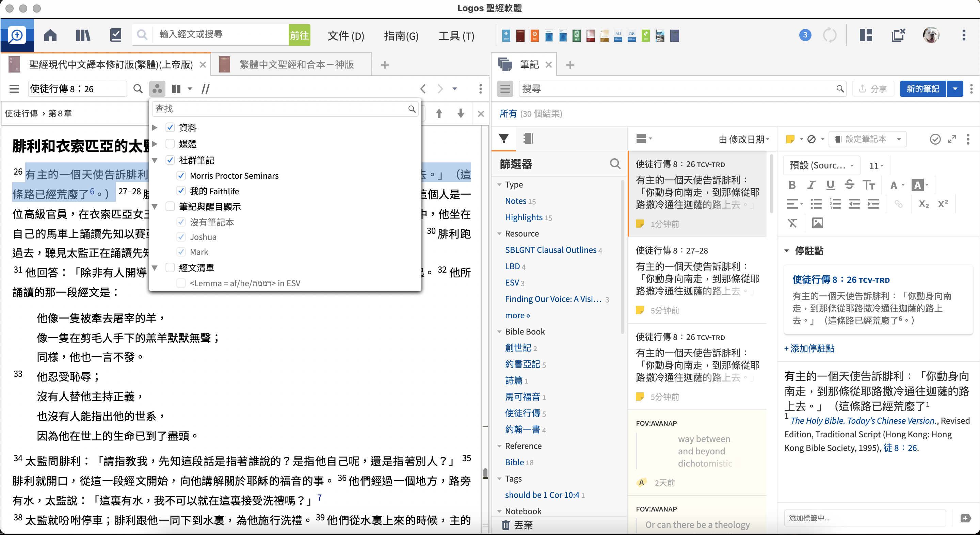This screenshot has height=535, width=980.
Task: Toggle the Mark notebook checkbox
Action: point(181,252)
